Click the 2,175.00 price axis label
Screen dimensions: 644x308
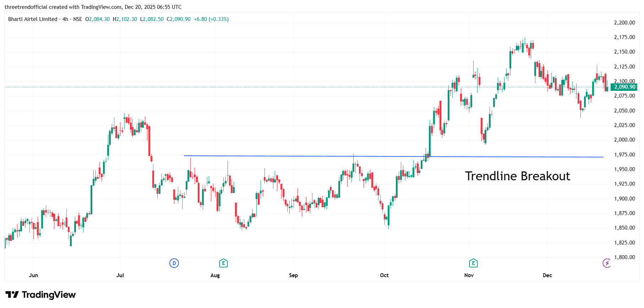point(624,37)
